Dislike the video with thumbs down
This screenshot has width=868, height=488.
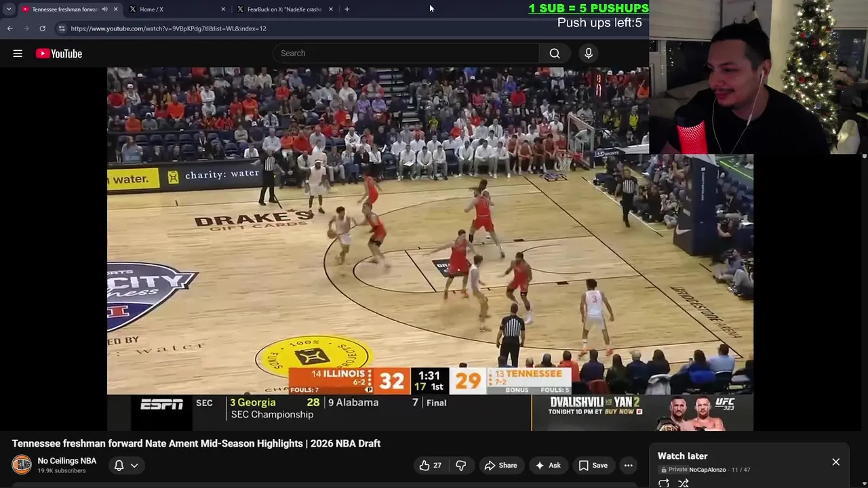click(x=460, y=466)
